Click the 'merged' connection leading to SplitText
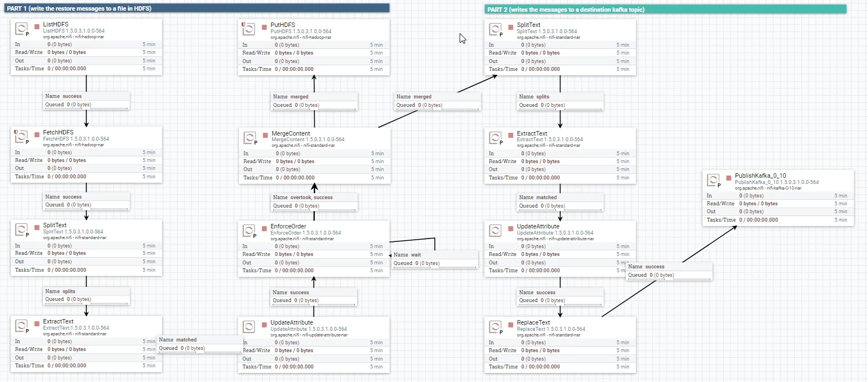The image size is (868, 382). 438,101
